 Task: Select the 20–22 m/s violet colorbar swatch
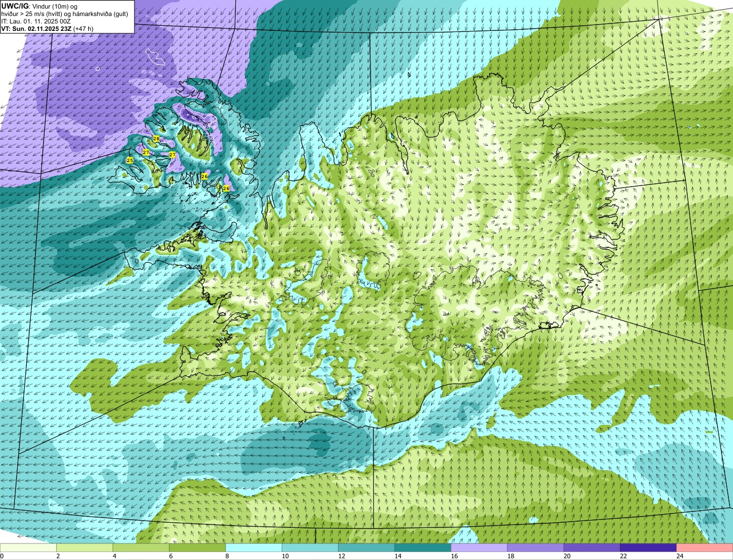click(x=592, y=548)
